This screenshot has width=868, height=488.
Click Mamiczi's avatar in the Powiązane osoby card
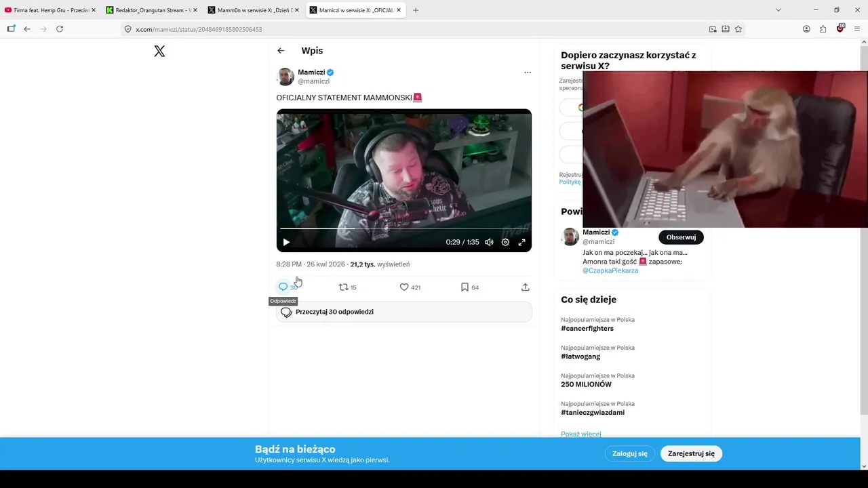click(570, 237)
